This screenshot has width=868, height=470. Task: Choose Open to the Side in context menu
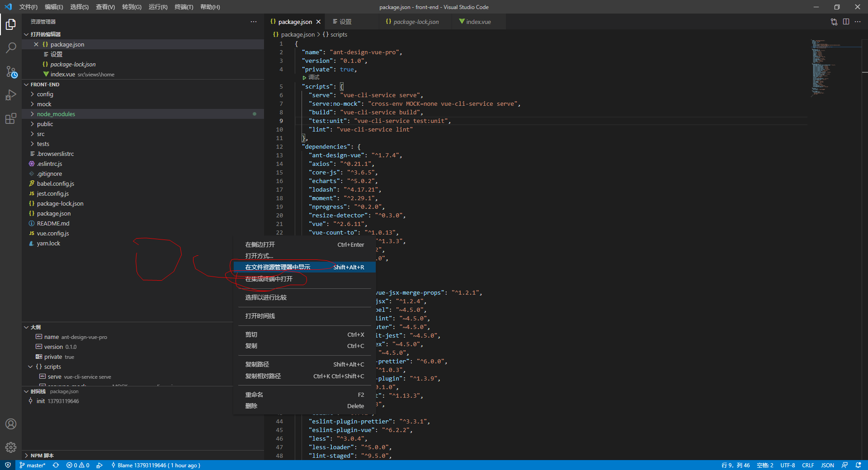pyautogui.click(x=305, y=244)
